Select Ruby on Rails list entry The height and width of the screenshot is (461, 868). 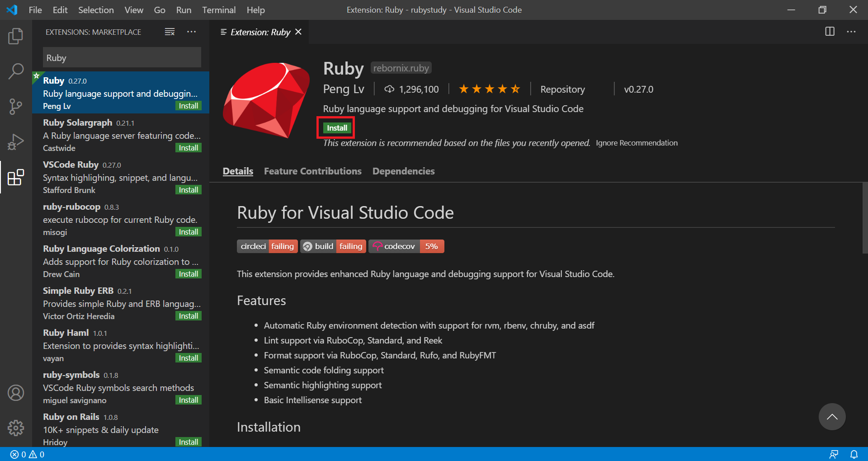click(x=121, y=428)
